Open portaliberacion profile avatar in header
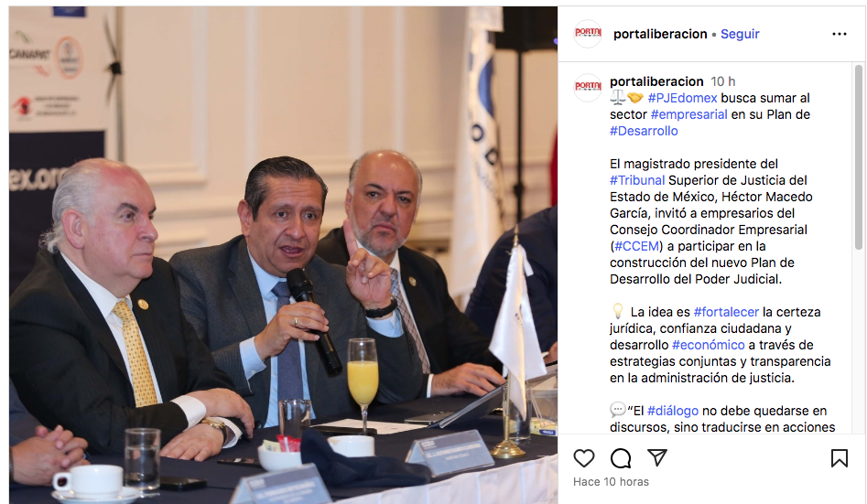Image resolution: width=867 pixels, height=504 pixels. point(588,34)
